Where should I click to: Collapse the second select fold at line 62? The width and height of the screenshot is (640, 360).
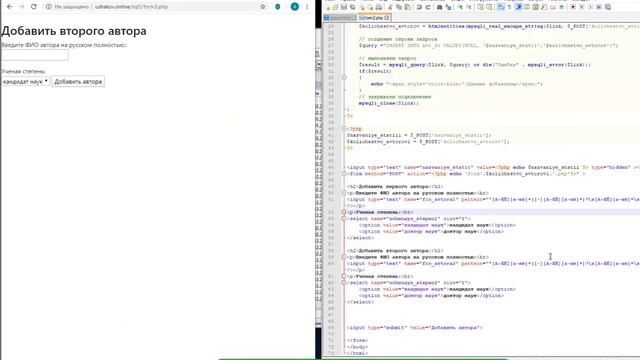coord(344,282)
